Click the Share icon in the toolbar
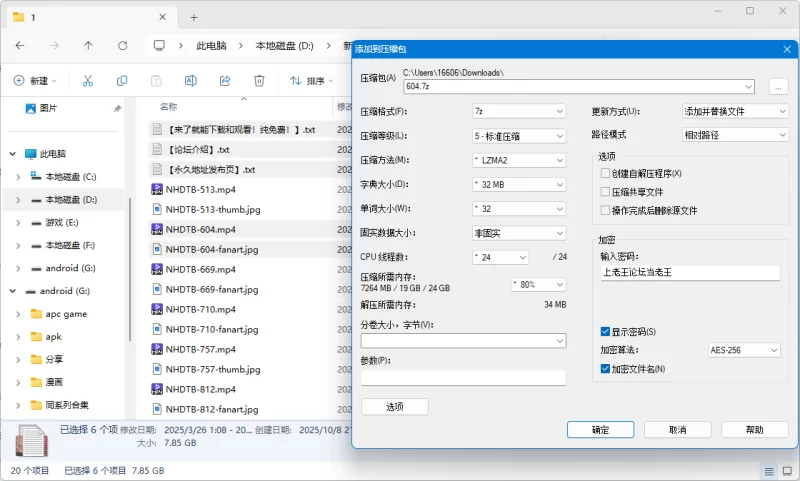This screenshot has width=800, height=481. coord(225,81)
